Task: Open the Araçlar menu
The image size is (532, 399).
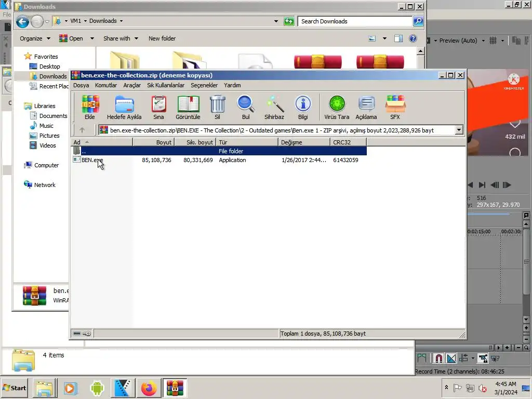Action: click(x=132, y=85)
